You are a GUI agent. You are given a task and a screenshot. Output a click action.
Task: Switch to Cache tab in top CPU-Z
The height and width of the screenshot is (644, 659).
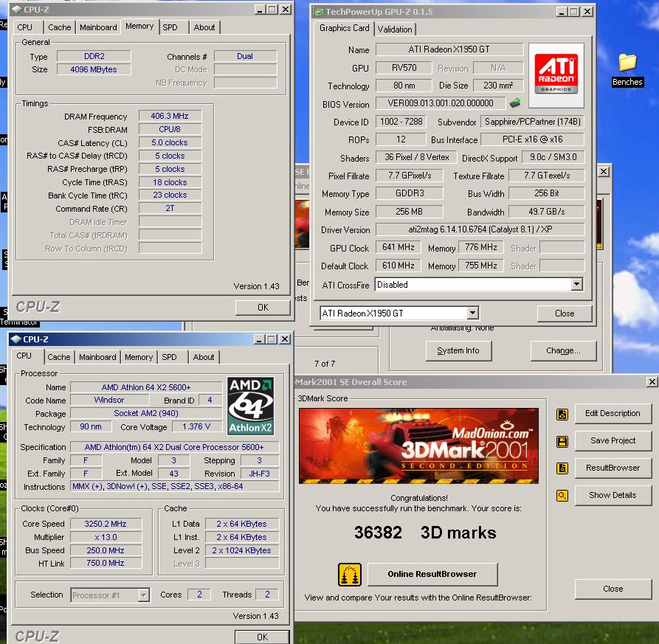point(59,27)
